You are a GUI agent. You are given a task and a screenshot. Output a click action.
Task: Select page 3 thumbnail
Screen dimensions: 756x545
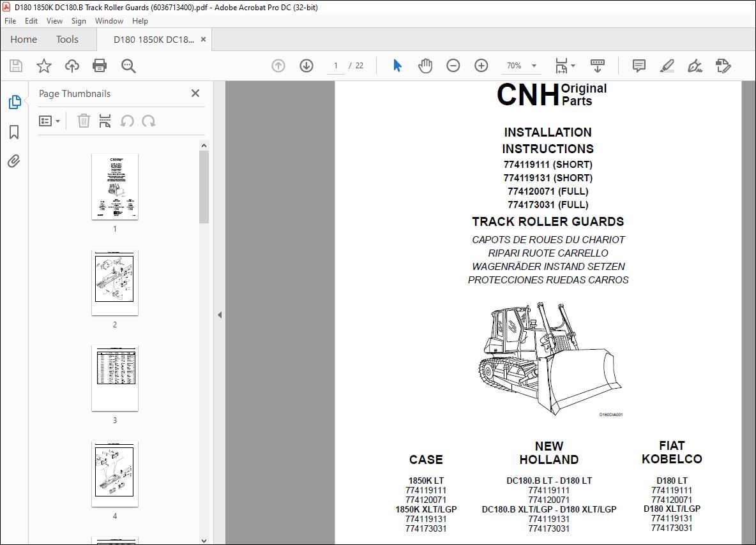click(115, 378)
